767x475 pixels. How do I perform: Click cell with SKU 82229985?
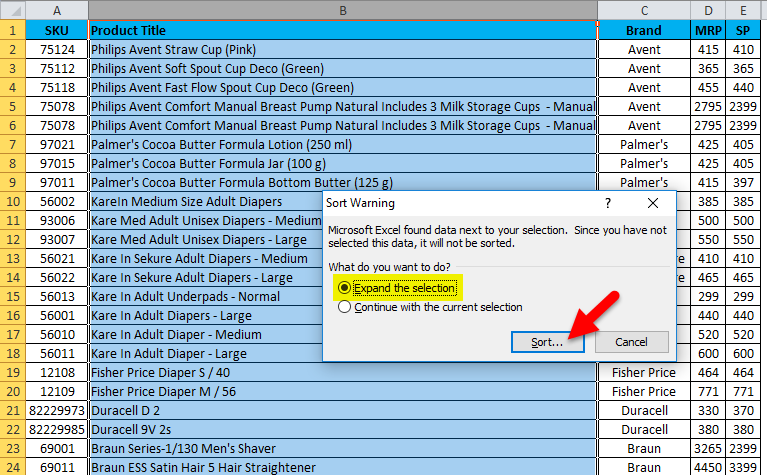pos(57,430)
